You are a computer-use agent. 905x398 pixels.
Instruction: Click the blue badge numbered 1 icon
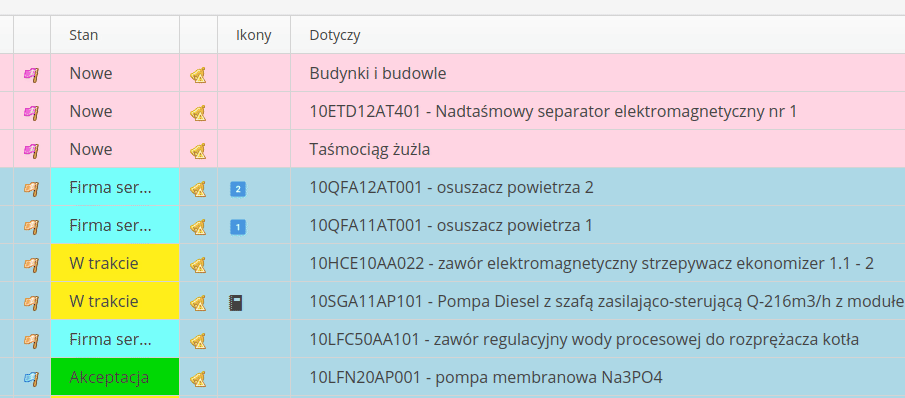coord(238,227)
